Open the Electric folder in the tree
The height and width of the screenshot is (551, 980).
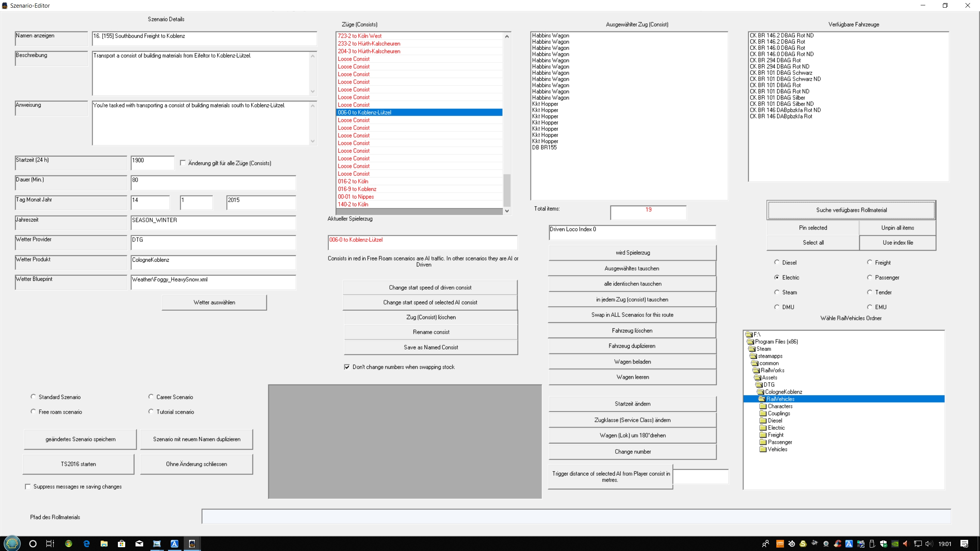[x=776, y=428]
